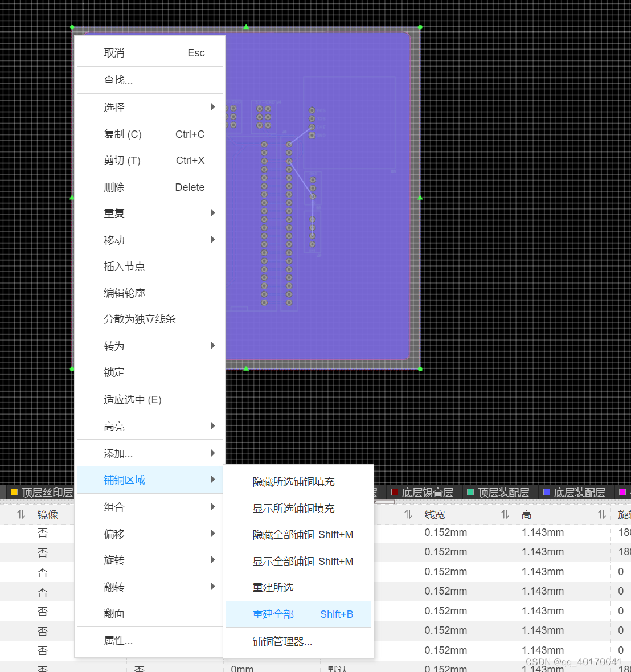Image resolution: width=631 pixels, height=672 pixels.
Task: Click the 0mm cell in bottom row
Action: tap(242, 668)
